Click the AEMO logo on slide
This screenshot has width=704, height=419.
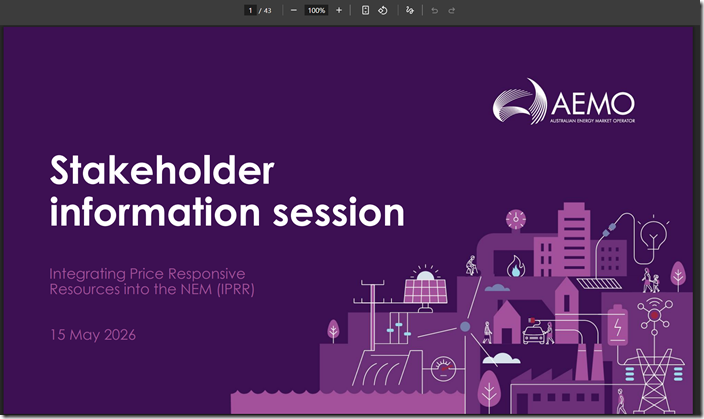click(x=564, y=101)
